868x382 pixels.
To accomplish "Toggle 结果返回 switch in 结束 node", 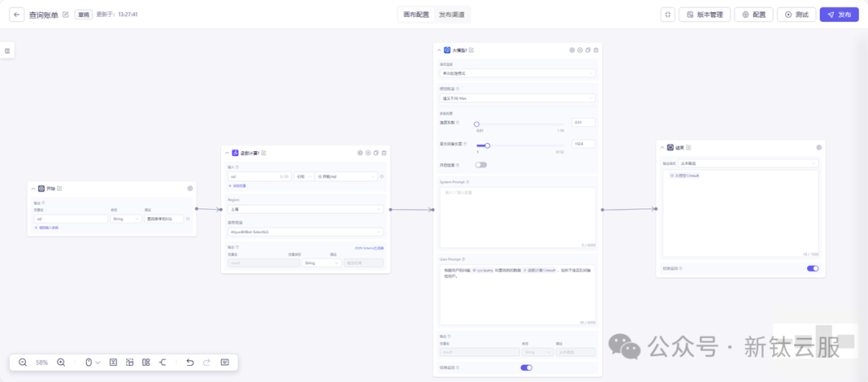I will (x=813, y=269).
